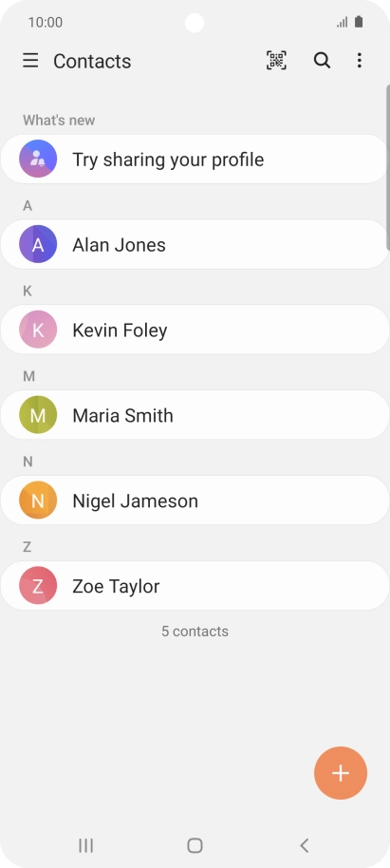Open the hamburger navigation menu
Viewport: 390px width, 868px height.
(30, 61)
